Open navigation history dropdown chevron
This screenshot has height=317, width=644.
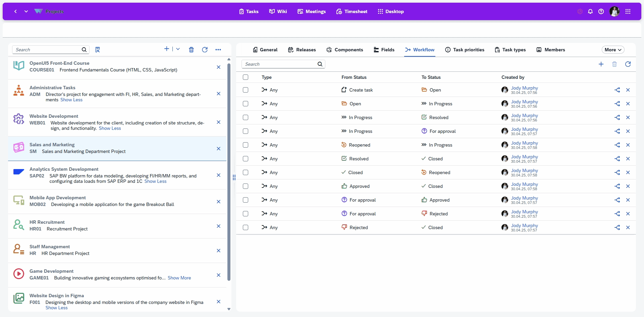26,11
